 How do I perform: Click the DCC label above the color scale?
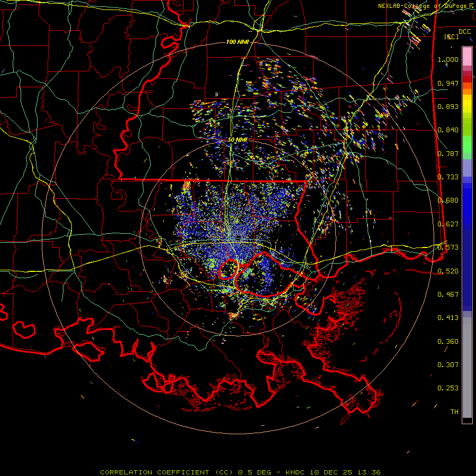(x=464, y=31)
